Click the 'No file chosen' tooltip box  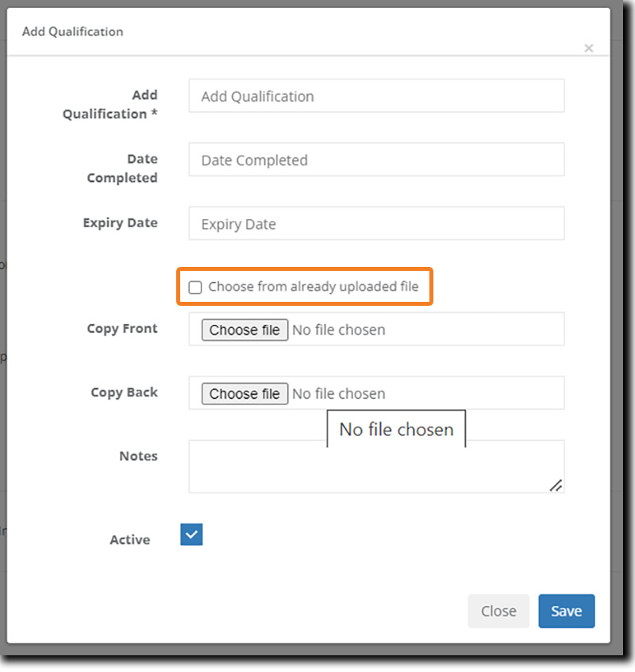click(x=396, y=430)
